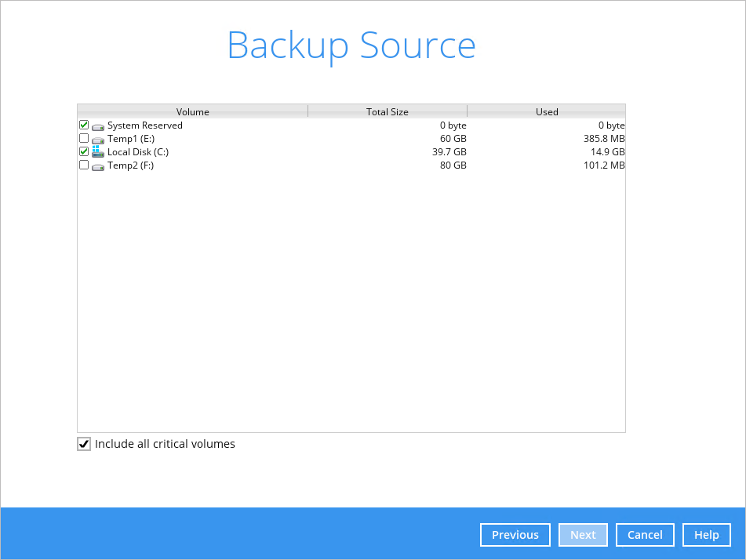Tick the Temp2 (F:) volume checkbox
746x560 pixels.
[x=84, y=165]
